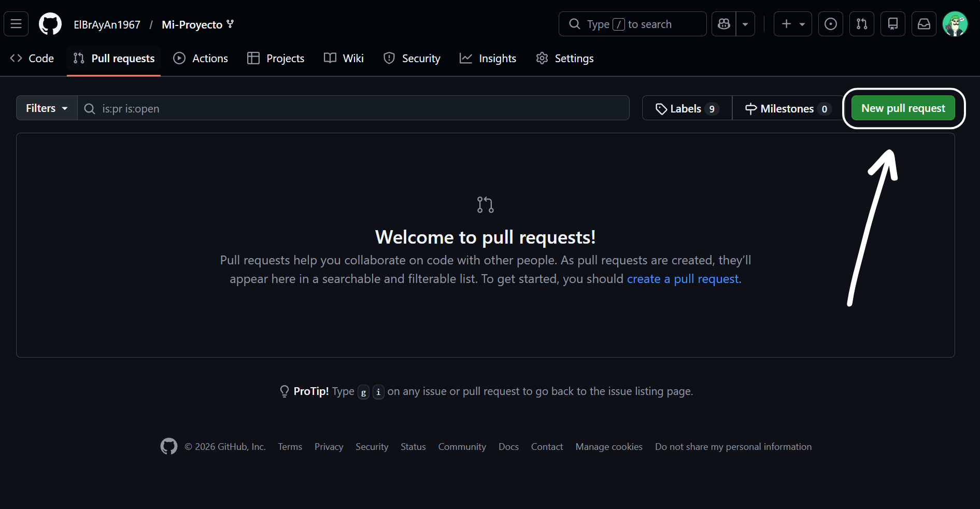
Task: Switch to the Code tab
Action: click(x=32, y=59)
